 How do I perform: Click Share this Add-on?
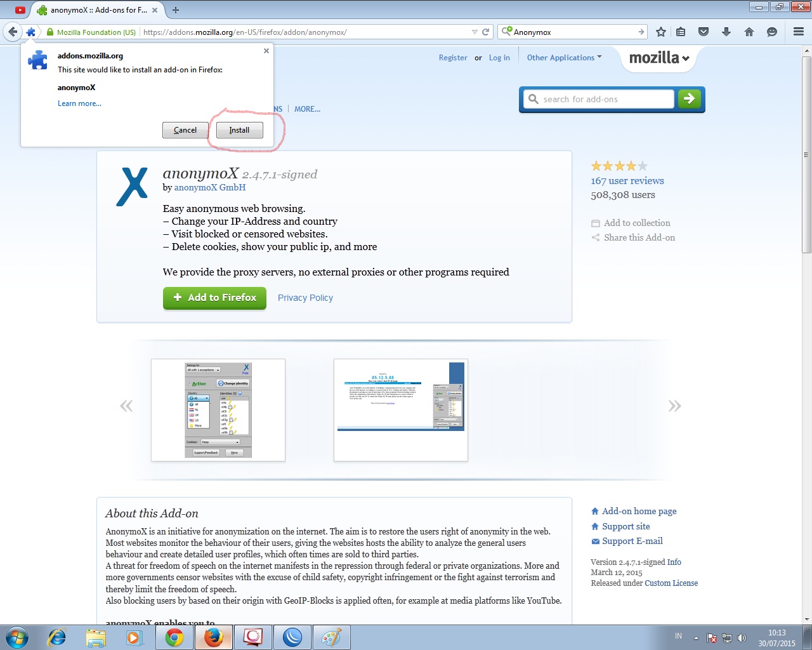(633, 237)
